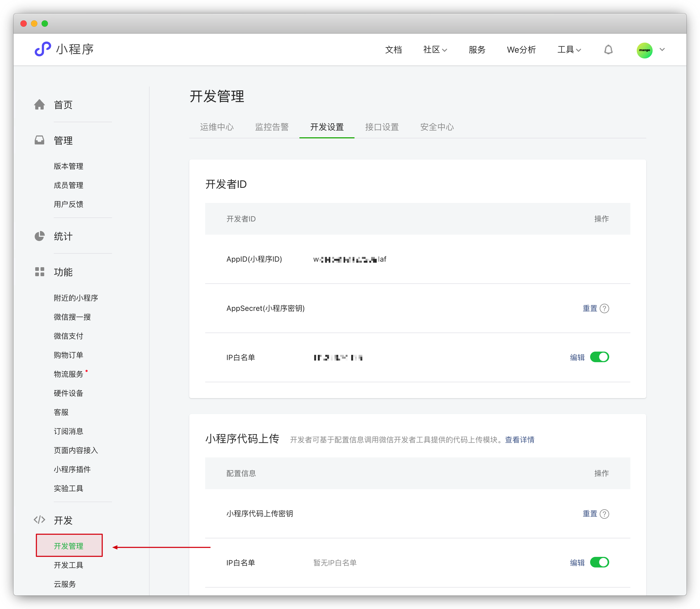
Task: Click 暂无IP白名单 text
Action: point(335,563)
